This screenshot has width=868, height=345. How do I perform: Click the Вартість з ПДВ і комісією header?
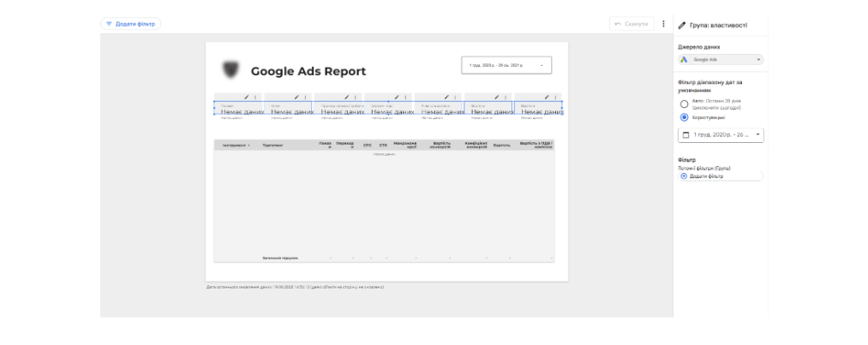[x=536, y=145]
